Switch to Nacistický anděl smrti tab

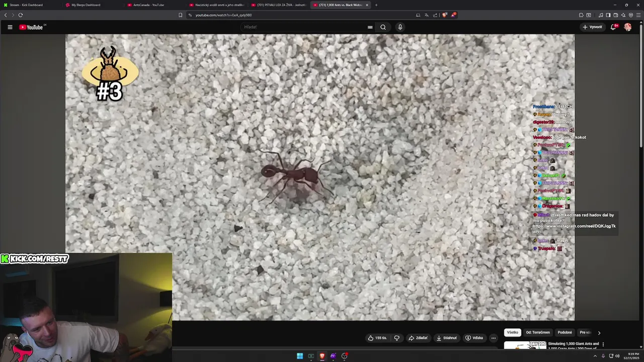[217, 5]
